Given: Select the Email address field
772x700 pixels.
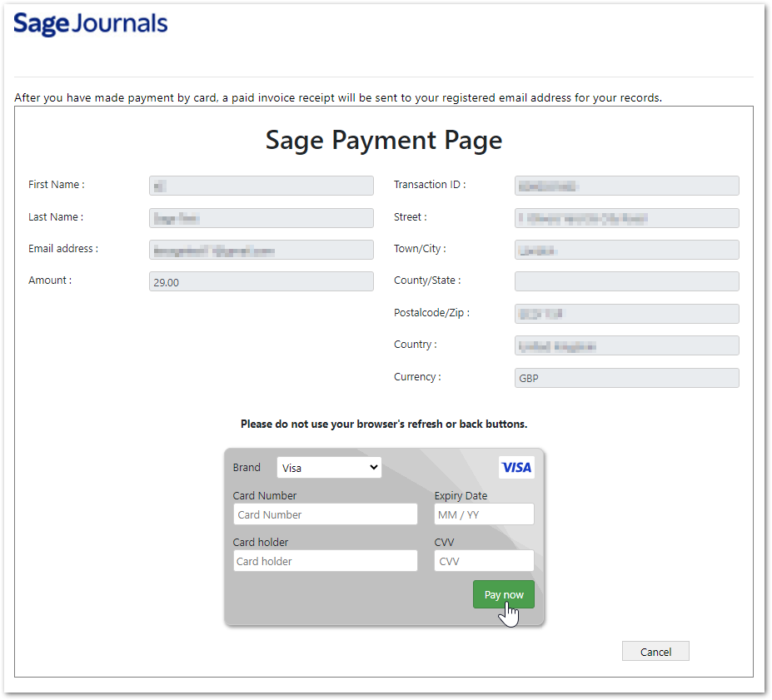Looking at the screenshot, I should coord(261,250).
